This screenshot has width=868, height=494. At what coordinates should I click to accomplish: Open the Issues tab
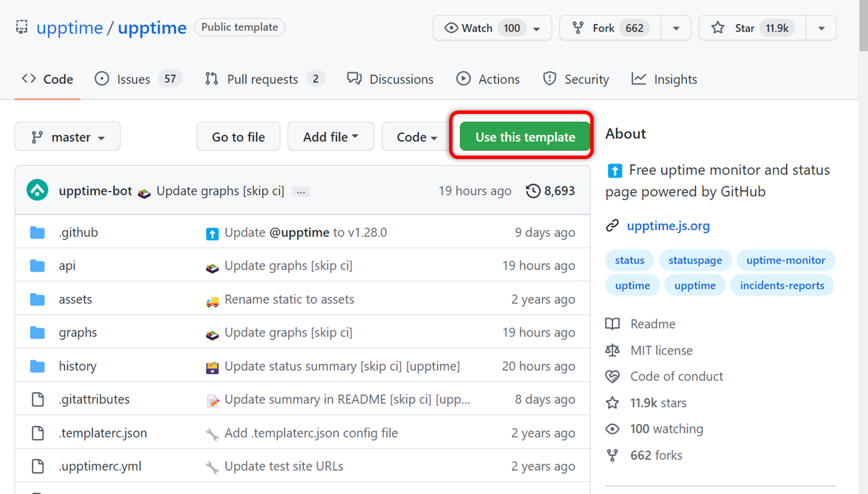pos(138,79)
